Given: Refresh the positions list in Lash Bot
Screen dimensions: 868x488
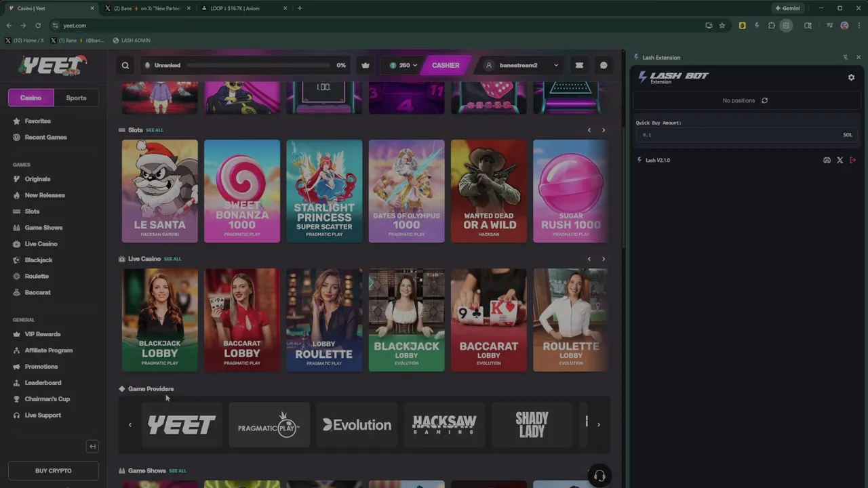Looking at the screenshot, I should tap(764, 100).
